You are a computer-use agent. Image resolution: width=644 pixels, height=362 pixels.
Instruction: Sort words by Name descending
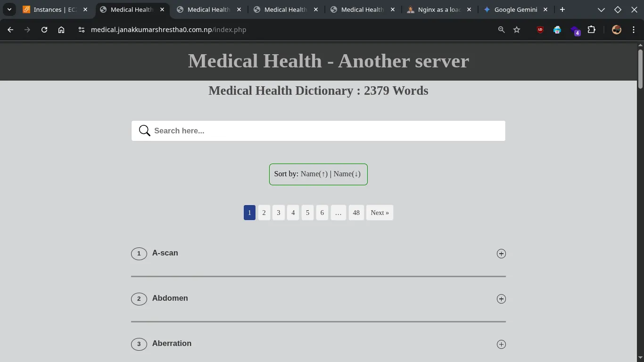coord(347,174)
